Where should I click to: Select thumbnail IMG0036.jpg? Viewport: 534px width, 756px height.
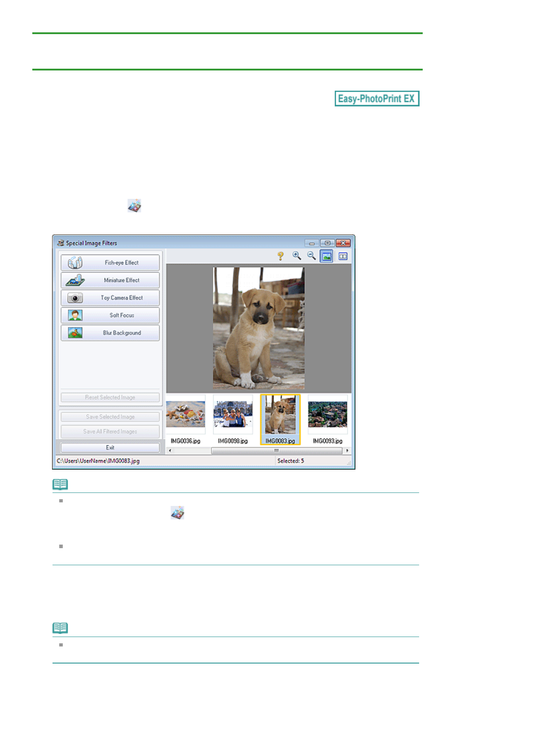click(x=185, y=420)
